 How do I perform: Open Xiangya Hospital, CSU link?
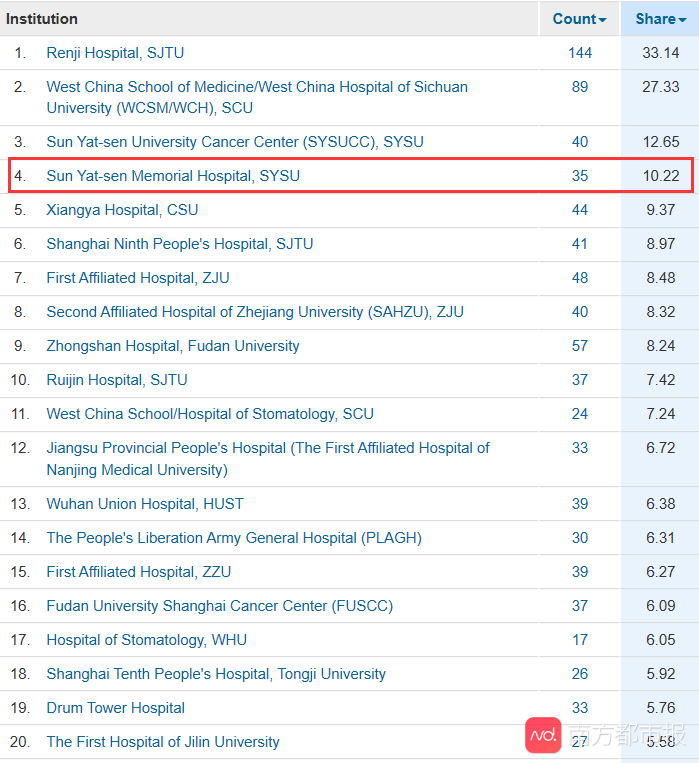122,210
